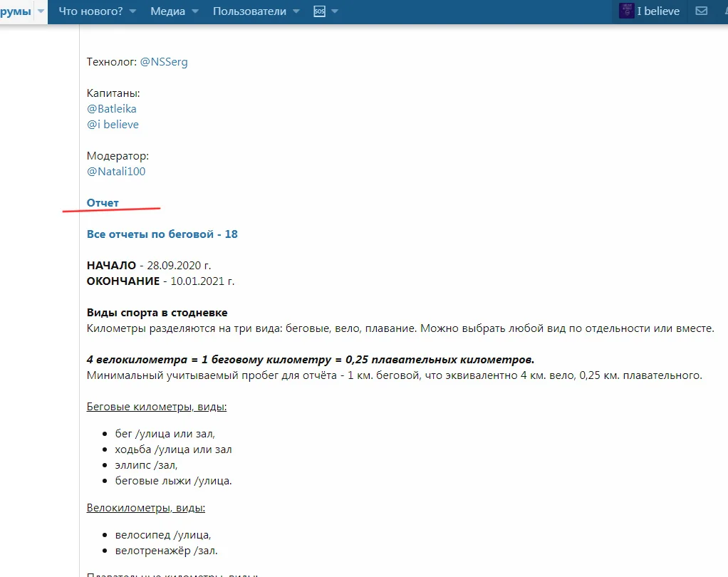Click the НАЧАЛО start date text
The width and height of the screenshot is (728, 577).
point(149,266)
